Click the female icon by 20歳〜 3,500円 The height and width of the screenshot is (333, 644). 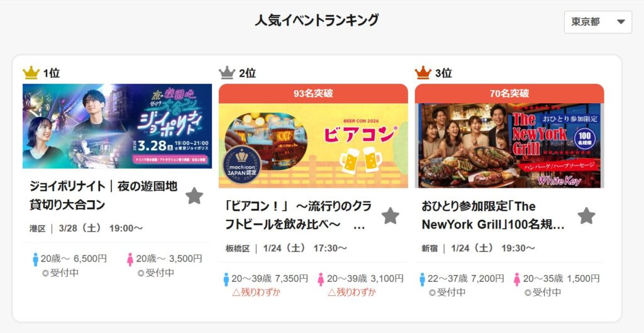(x=130, y=259)
